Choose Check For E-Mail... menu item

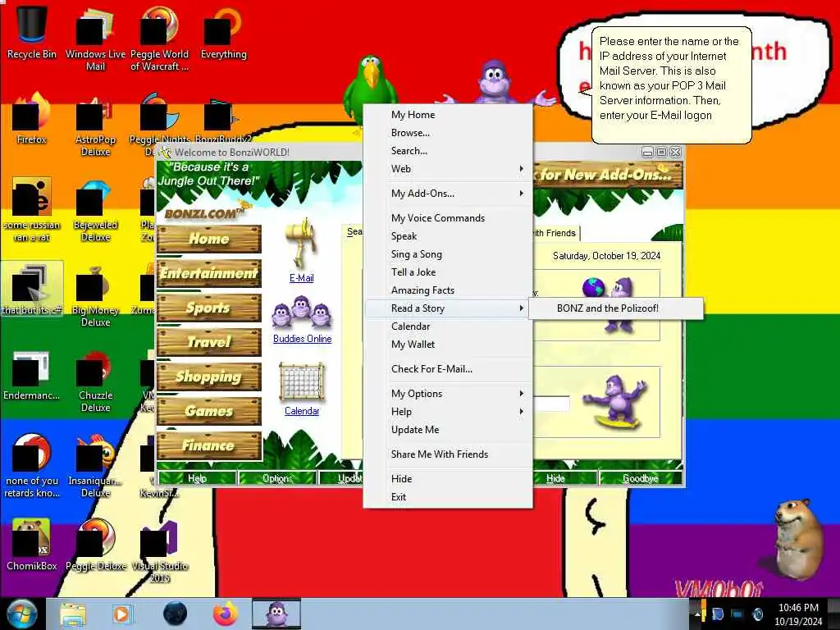(x=449, y=369)
